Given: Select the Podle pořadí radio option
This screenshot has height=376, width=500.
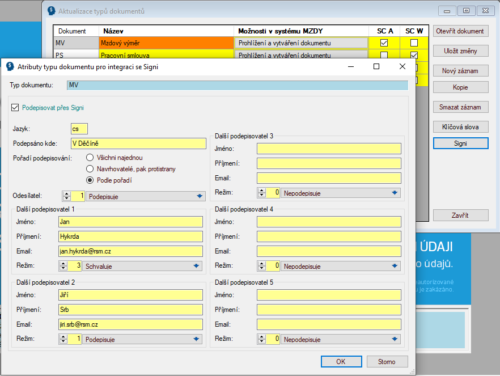Looking at the screenshot, I should [x=90, y=180].
